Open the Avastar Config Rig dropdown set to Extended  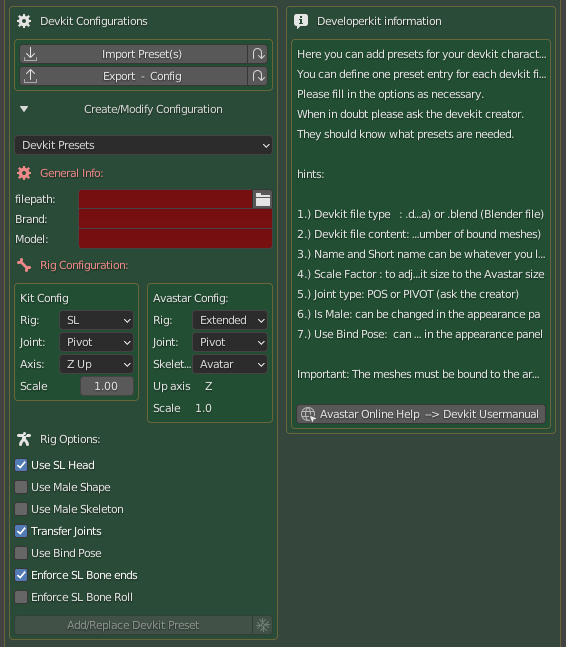tap(230, 320)
